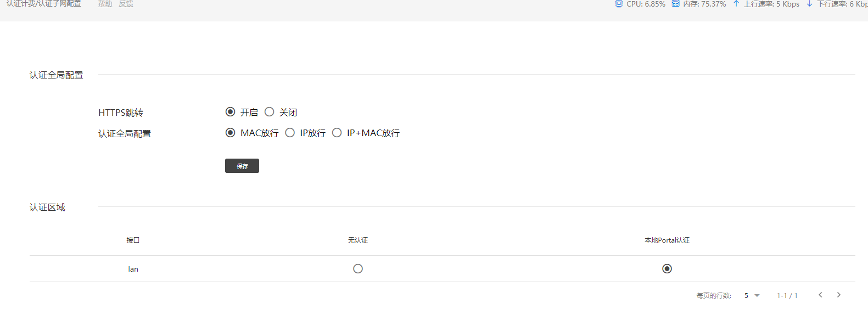Click the upload rate arrow icon
The image size is (868, 309).
pos(736,3)
